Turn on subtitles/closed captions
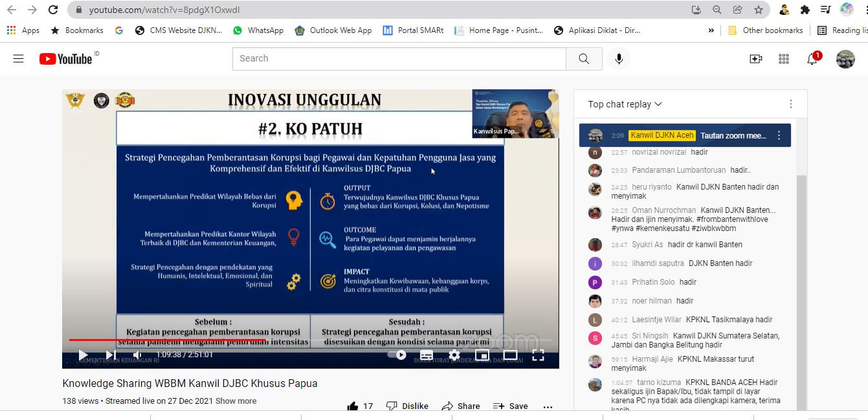 427,355
